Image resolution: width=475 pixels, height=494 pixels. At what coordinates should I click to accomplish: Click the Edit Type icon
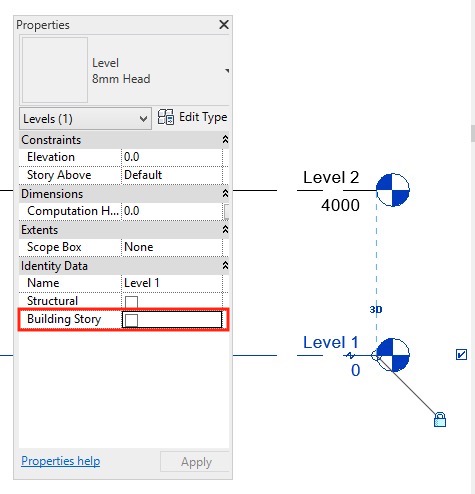point(166,117)
